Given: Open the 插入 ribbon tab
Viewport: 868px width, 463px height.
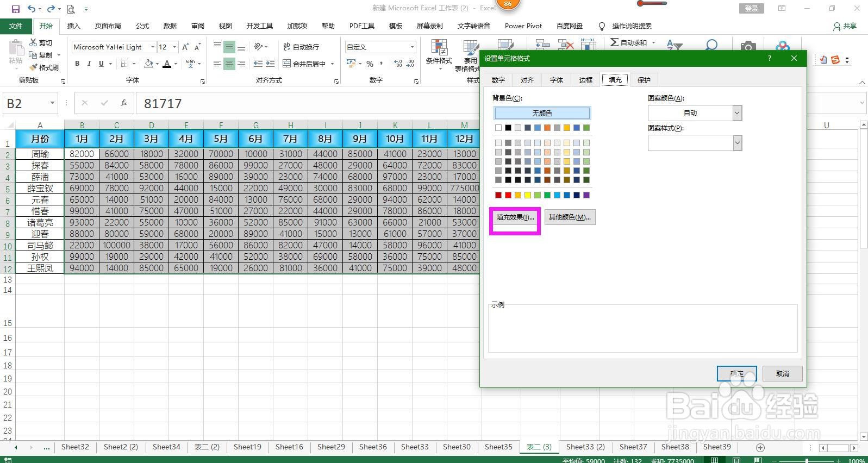Looking at the screenshot, I should 73,26.
